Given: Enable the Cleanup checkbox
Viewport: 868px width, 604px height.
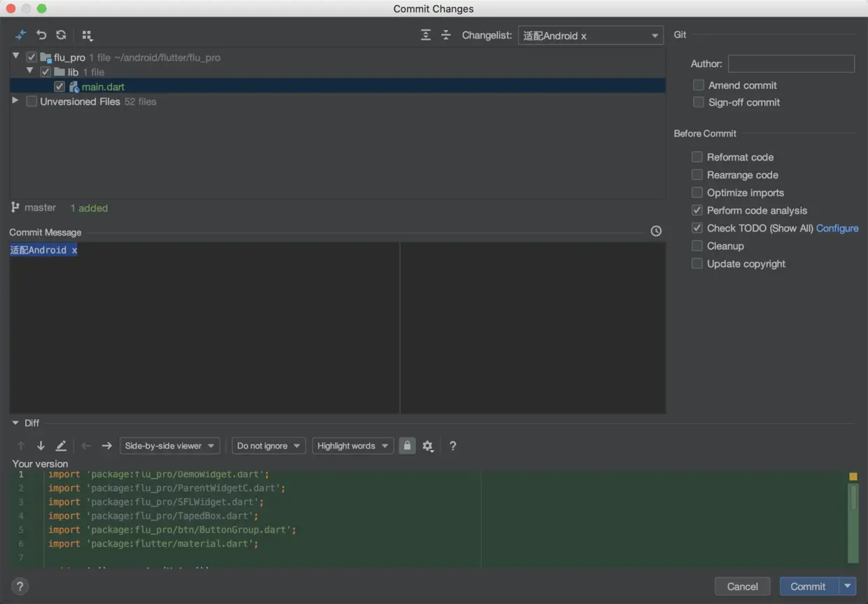Looking at the screenshot, I should pyautogui.click(x=697, y=246).
